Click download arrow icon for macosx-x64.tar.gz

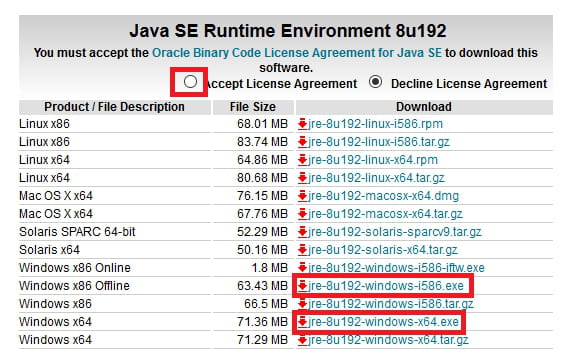[x=303, y=214]
